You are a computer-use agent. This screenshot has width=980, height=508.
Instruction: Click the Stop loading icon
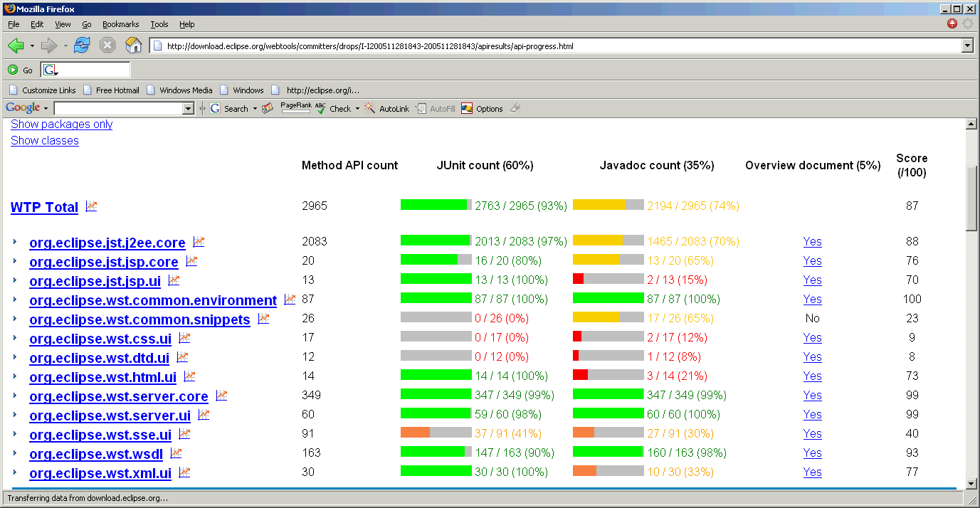pyautogui.click(x=107, y=46)
